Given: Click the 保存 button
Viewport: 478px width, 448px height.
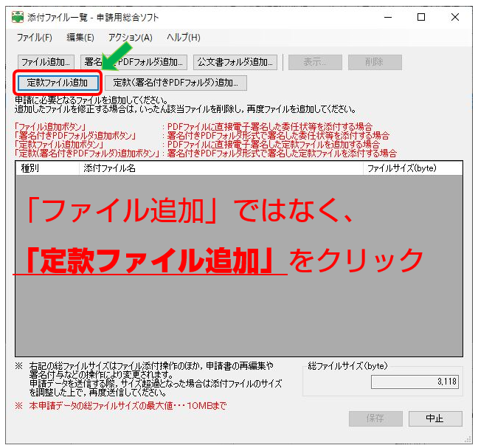Looking at the screenshot, I should [x=375, y=418].
